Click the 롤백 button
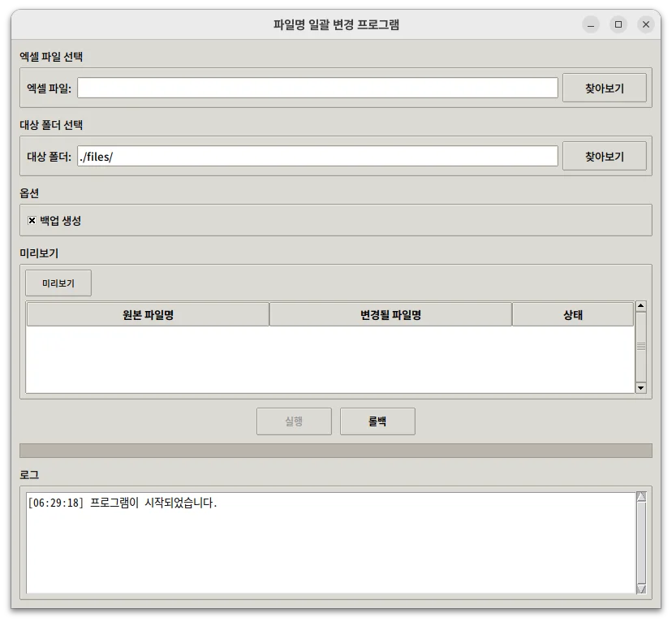This screenshot has height=622, width=672. point(377,421)
